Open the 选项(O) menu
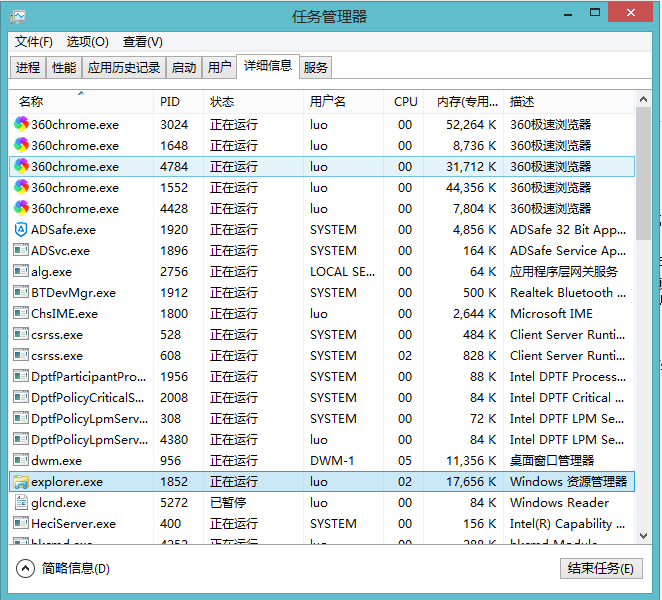This screenshot has height=600, width=662. 87,42
